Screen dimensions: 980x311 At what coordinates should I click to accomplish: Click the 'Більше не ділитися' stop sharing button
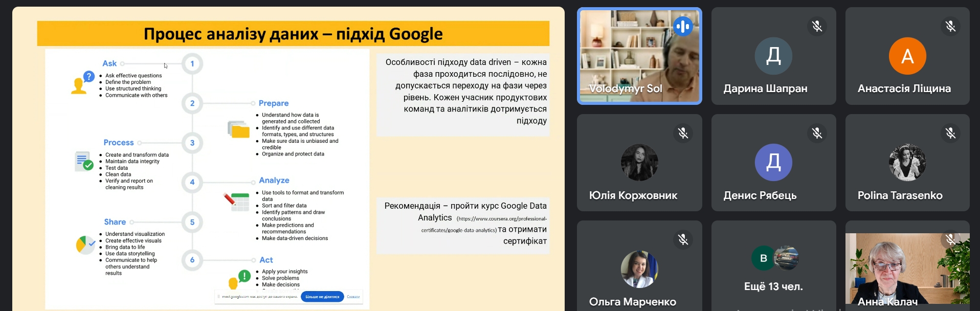(x=322, y=297)
